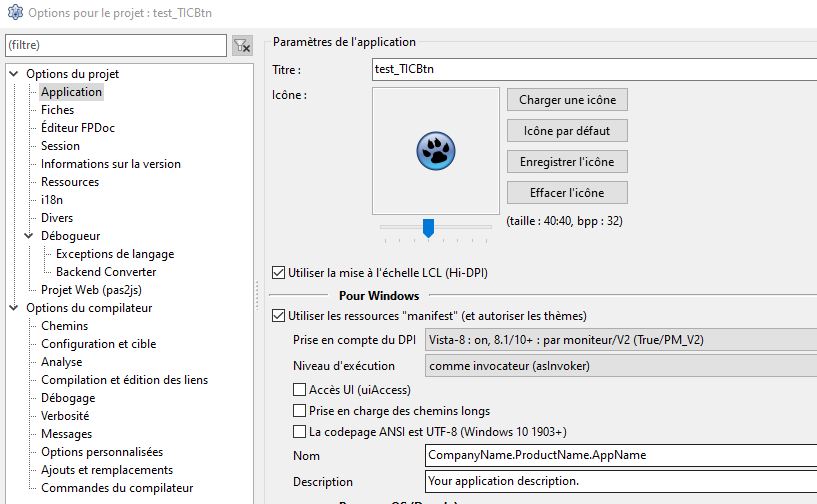Open the Niveau d'exécution dropdown

620,366
